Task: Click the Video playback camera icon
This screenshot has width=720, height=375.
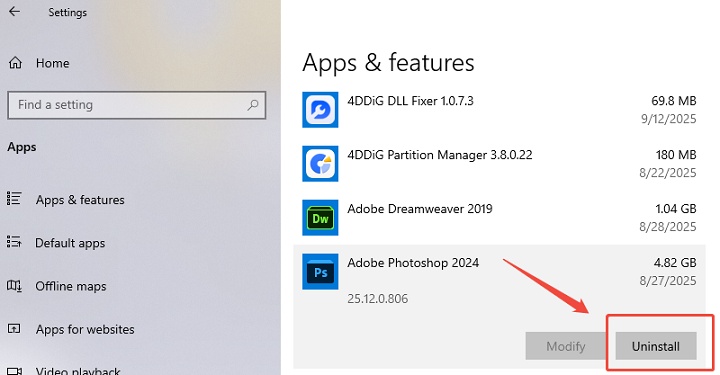Action: click(x=14, y=371)
